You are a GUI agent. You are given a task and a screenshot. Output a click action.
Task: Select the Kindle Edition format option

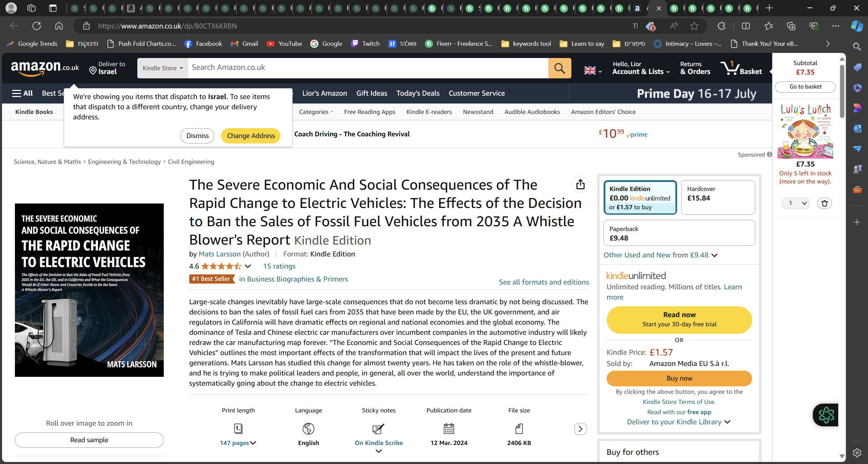640,197
